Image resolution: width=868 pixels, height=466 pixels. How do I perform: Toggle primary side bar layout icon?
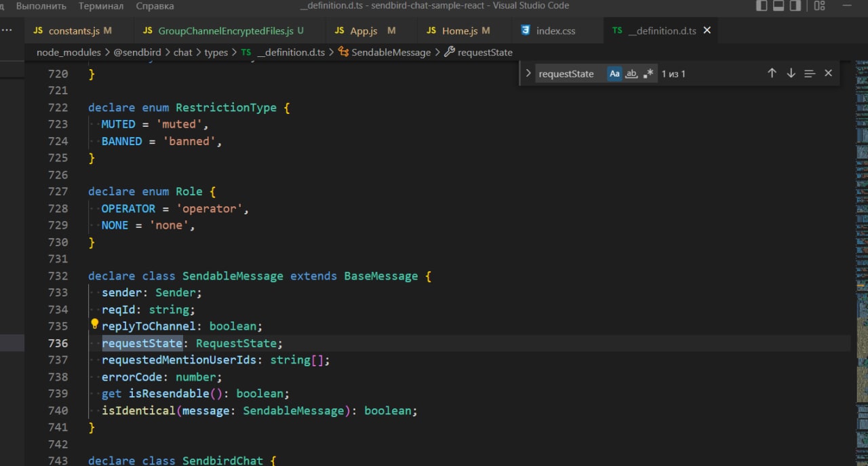pyautogui.click(x=762, y=6)
